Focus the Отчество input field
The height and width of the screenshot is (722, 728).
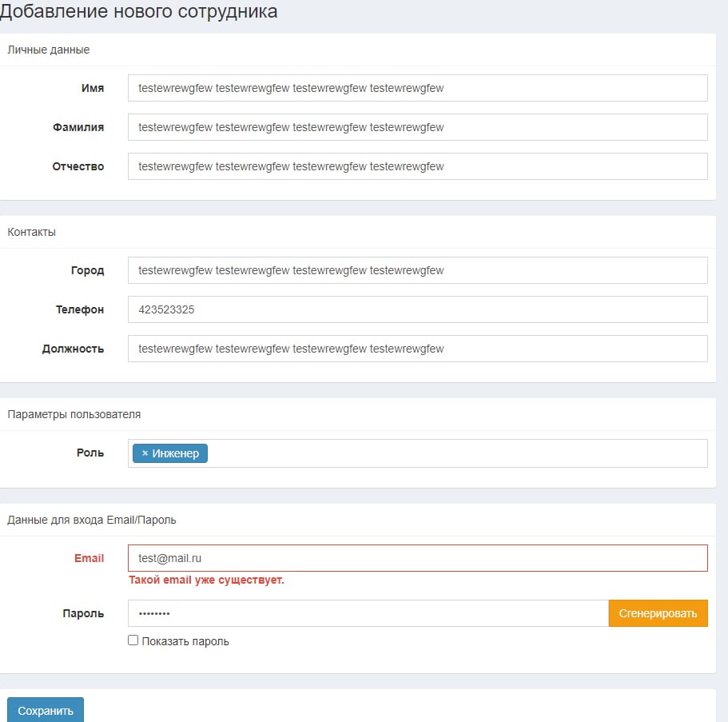(x=417, y=166)
